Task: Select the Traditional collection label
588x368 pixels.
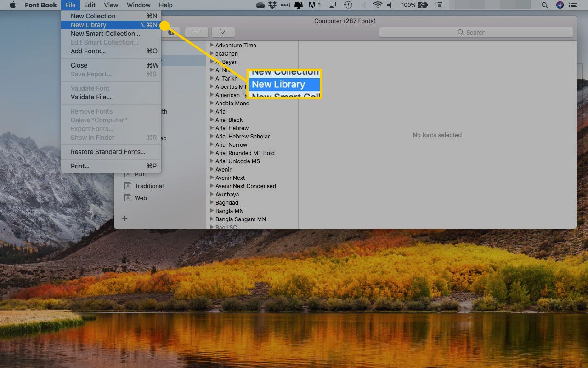Action: click(149, 186)
